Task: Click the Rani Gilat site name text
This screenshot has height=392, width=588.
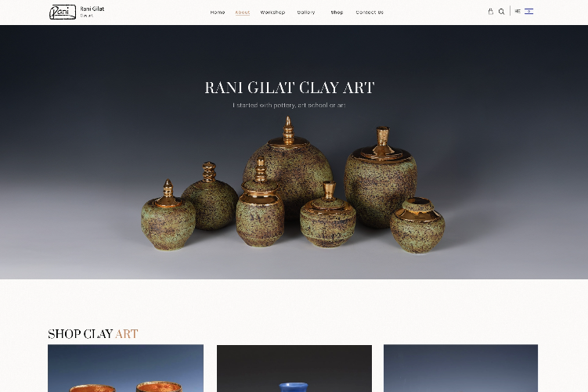Action: point(92,9)
